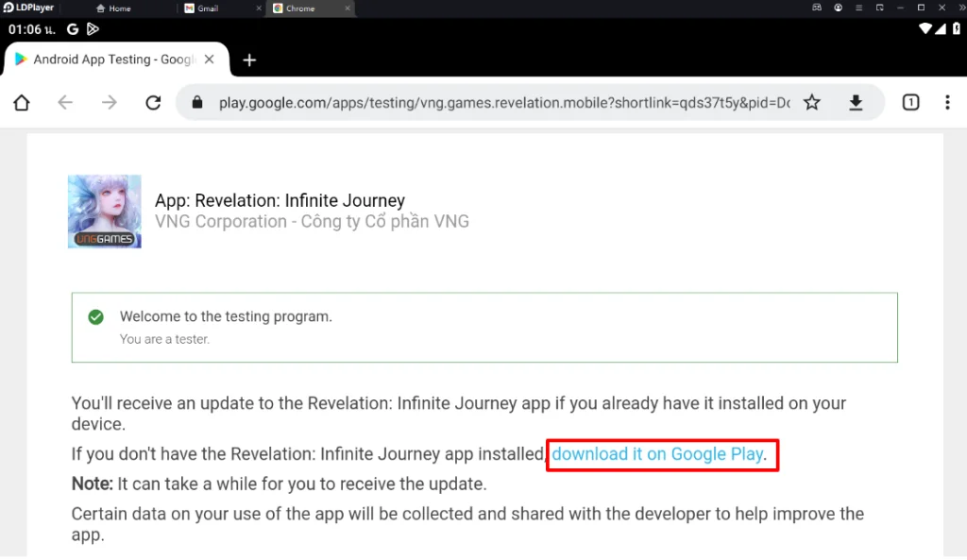Click the Certain data collected sentence
This screenshot has height=560, width=967.
pos(467,524)
